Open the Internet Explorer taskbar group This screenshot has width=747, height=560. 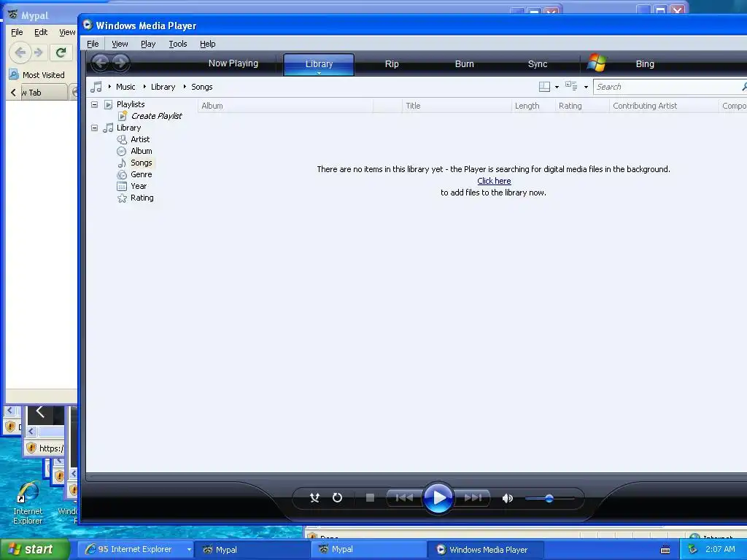coord(135,549)
